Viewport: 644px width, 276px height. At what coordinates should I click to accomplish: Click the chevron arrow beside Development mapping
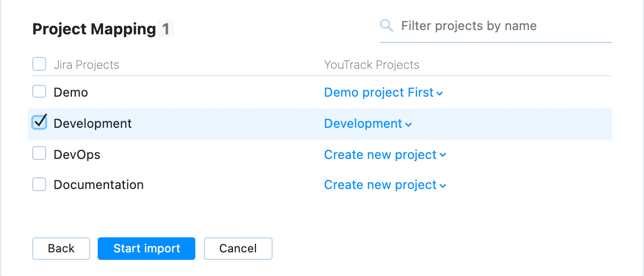(x=408, y=125)
